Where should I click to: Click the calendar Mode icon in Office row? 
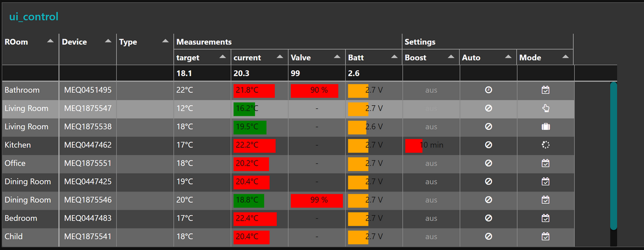point(546,163)
